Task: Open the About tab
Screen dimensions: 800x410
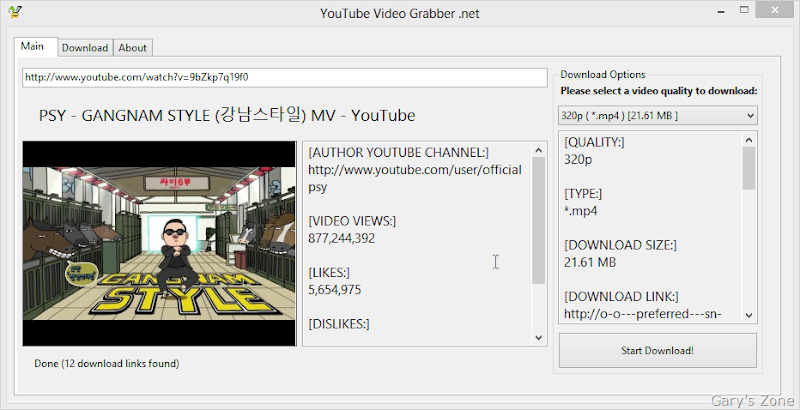Action: [133, 48]
